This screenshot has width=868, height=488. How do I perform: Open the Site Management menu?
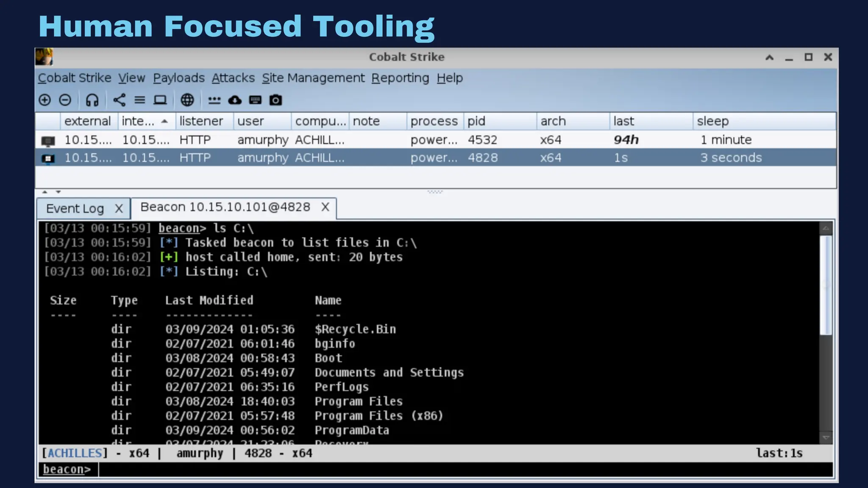[313, 78]
